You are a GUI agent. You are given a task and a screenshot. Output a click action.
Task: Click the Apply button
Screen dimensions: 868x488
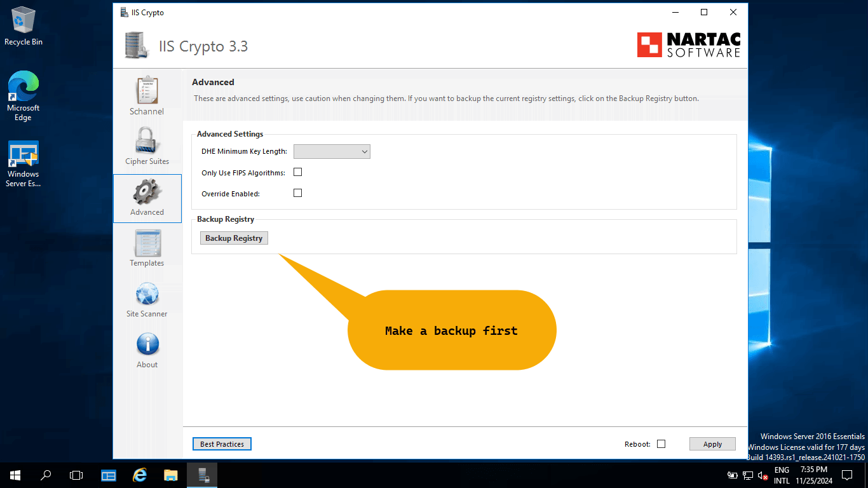click(x=712, y=444)
